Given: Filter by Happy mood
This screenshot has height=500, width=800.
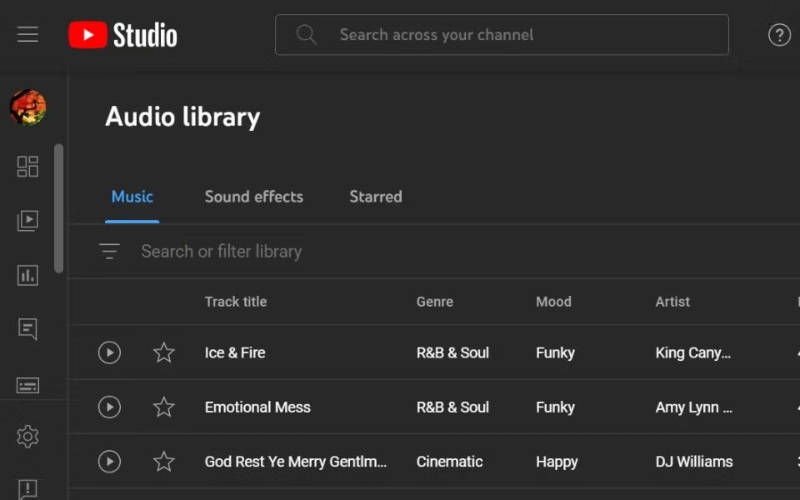Looking at the screenshot, I should tap(557, 462).
